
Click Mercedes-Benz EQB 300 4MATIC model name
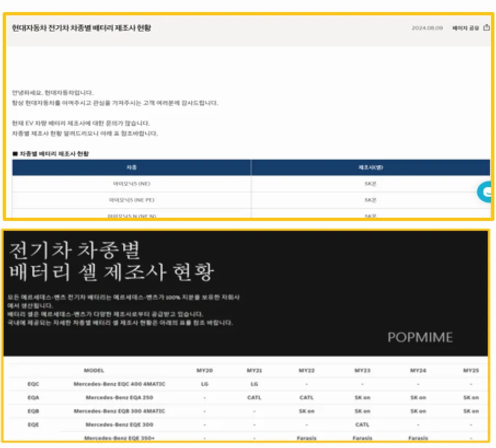click(x=119, y=411)
